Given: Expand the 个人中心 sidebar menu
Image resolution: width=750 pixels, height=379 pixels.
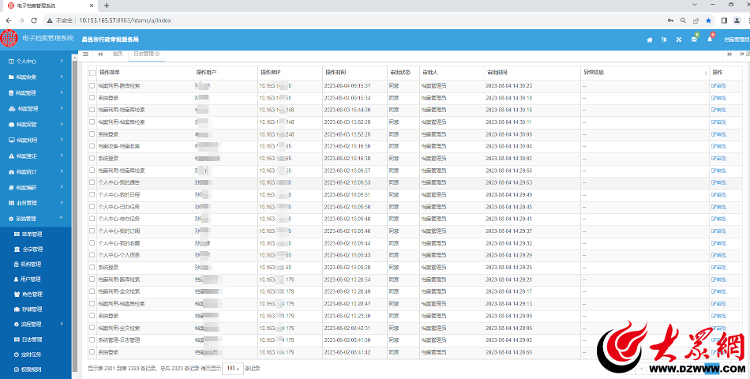Looking at the screenshot, I should pos(36,61).
